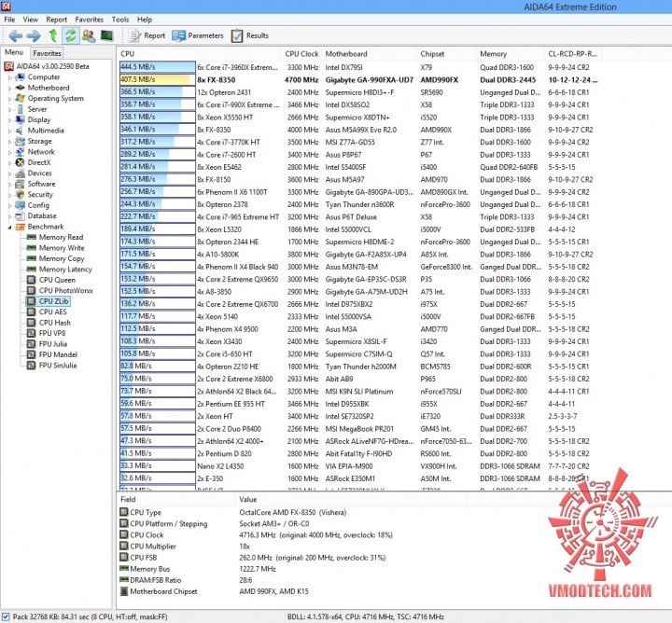Select the Storage node icon

(21, 142)
